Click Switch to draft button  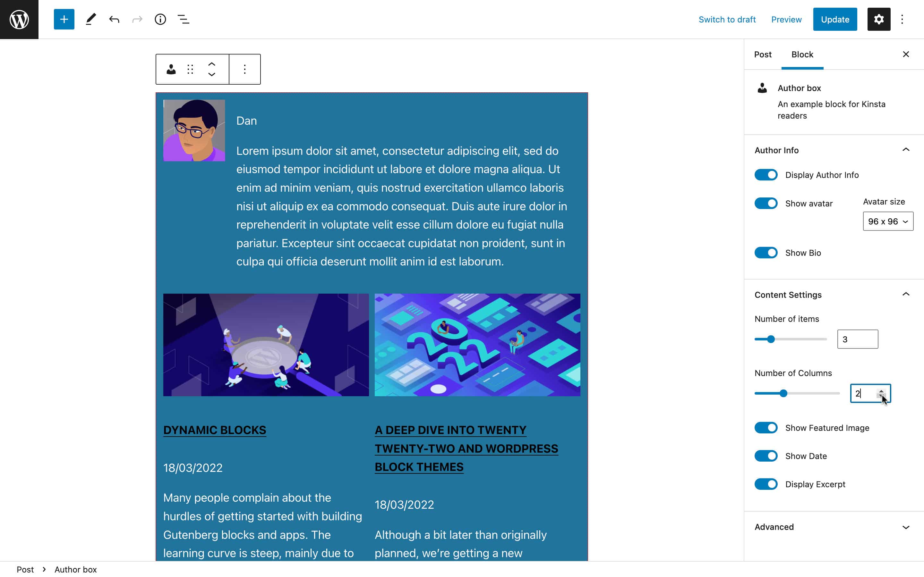pos(727,19)
